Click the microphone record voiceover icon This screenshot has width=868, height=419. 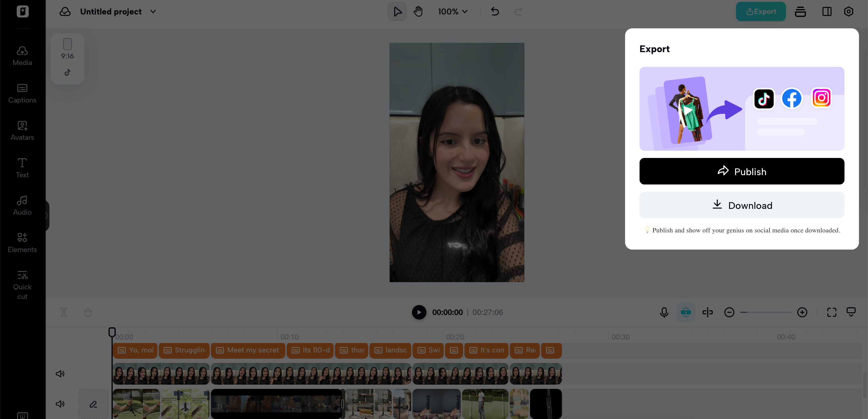pyautogui.click(x=664, y=312)
